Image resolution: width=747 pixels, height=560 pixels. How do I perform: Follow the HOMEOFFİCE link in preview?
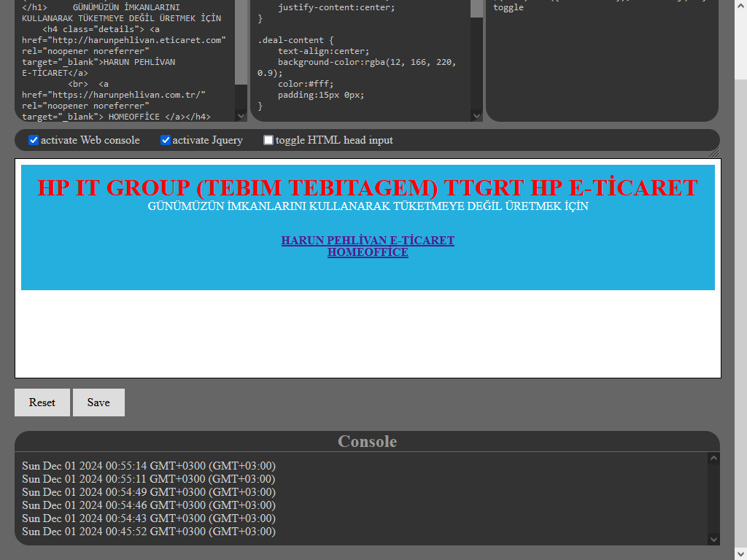click(x=368, y=252)
